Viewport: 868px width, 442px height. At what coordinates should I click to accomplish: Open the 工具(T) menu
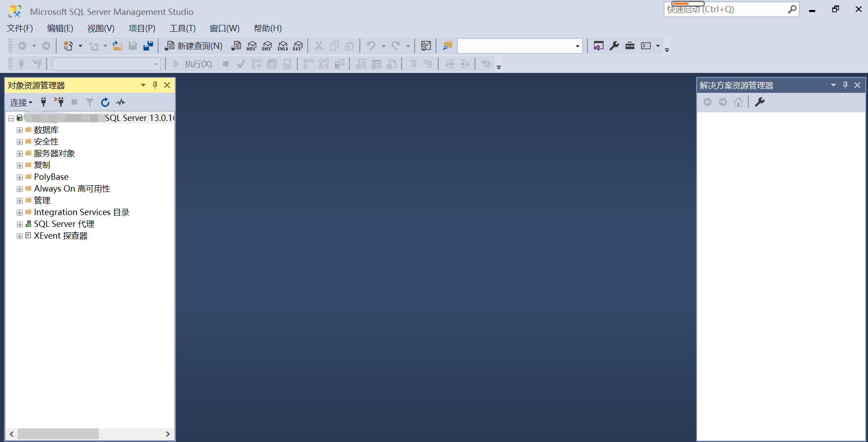point(183,29)
